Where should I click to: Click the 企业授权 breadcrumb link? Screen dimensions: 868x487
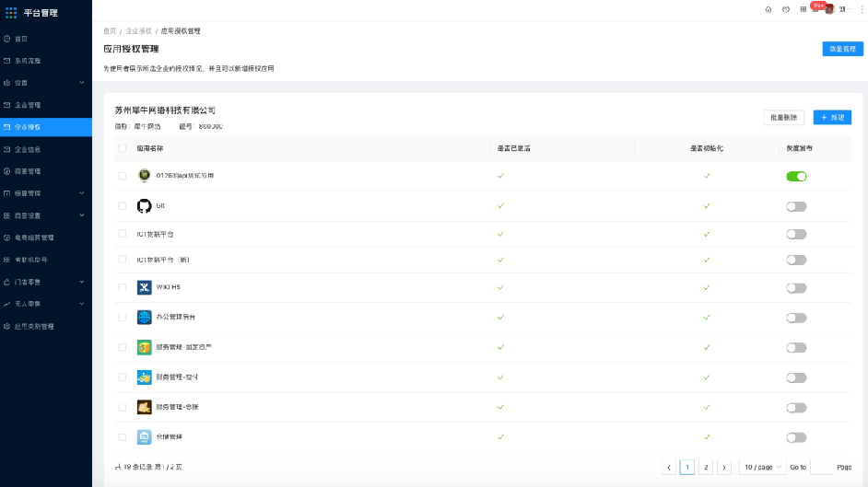tap(138, 31)
